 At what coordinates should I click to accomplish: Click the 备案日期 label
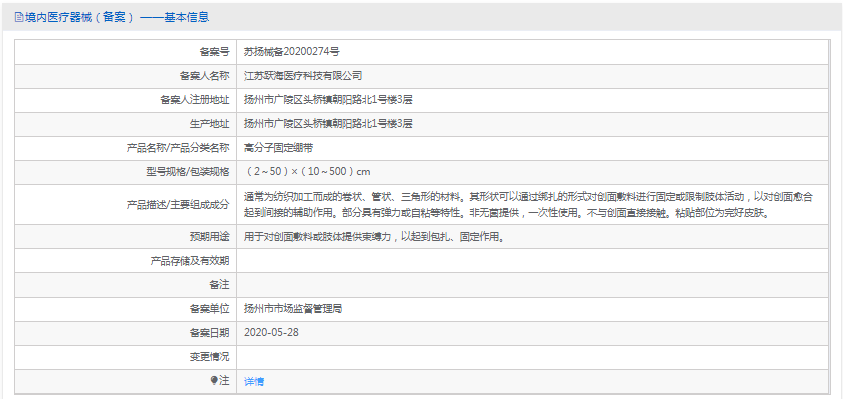[x=209, y=333]
